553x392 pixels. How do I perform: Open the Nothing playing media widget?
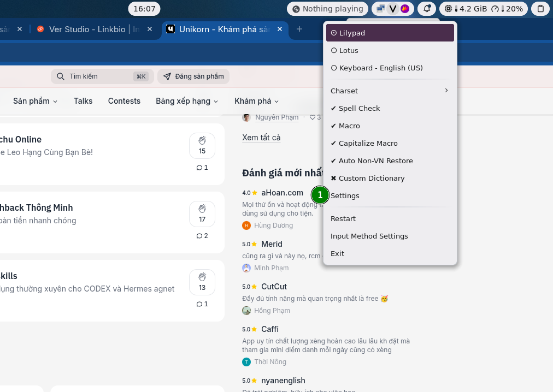[x=328, y=9]
